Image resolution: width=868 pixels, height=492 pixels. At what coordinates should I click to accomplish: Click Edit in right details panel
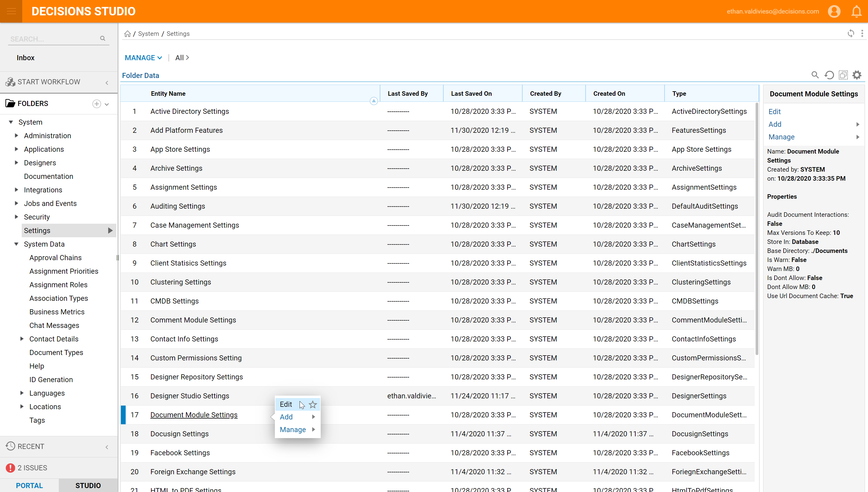tap(774, 111)
